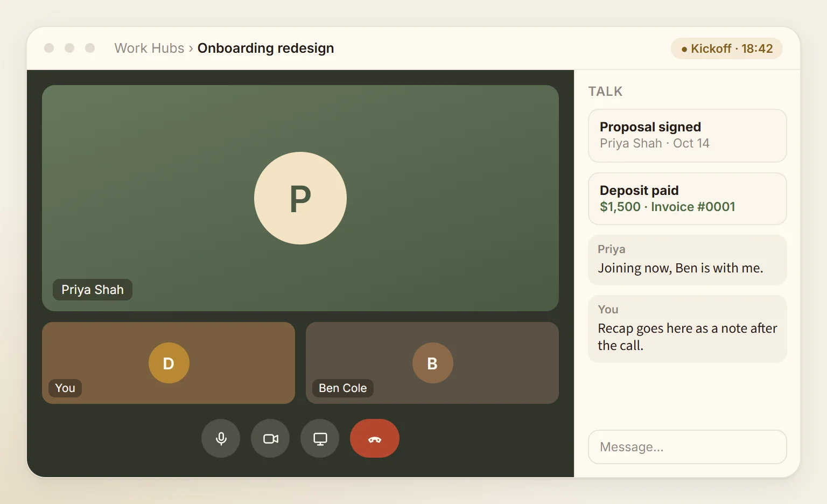Viewport: 827px width, 504px height.
Task: Click the 'Priya Shah · Oct 14' subtitle
Action: tap(655, 143)
